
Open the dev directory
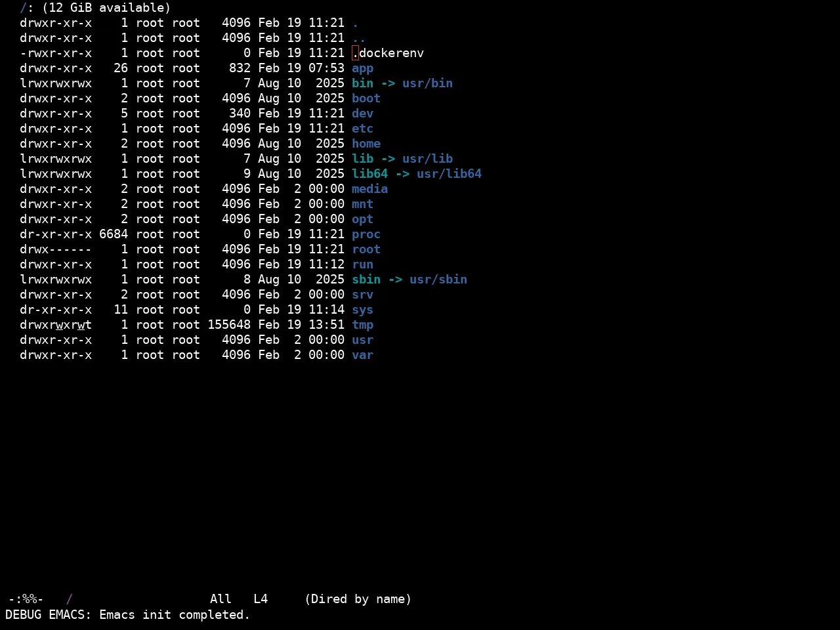(362, 114)
